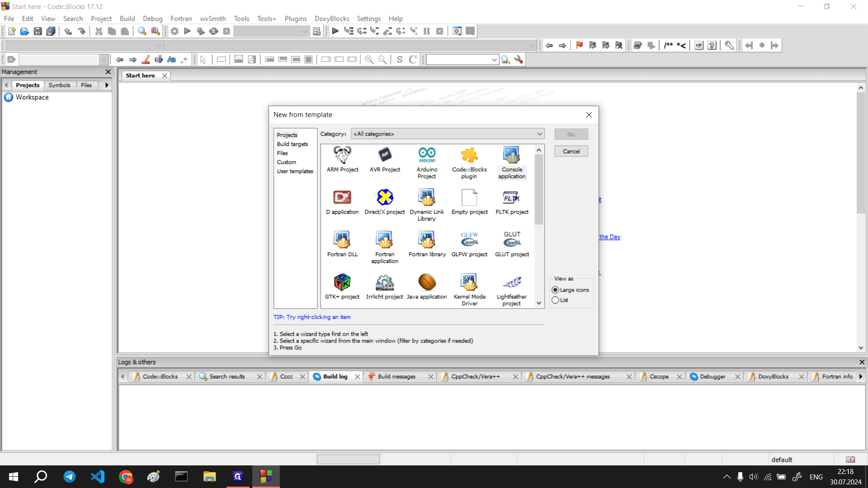Screen dimensions: 868x488
Task: Click the template list scrollbar thumb
Action: click(538, 190)
